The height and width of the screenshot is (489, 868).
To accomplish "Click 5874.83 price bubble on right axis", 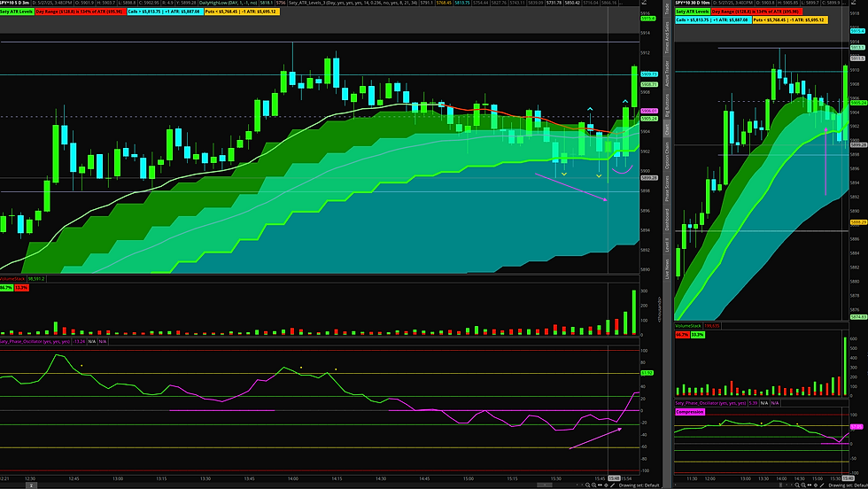I will point(858,317).
